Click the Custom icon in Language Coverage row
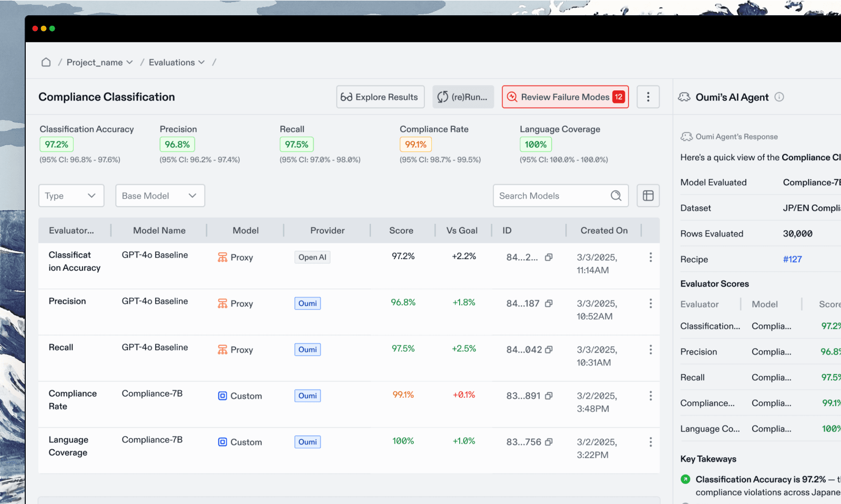The height and width of the screenshot is (504, 841). [222, 442]
